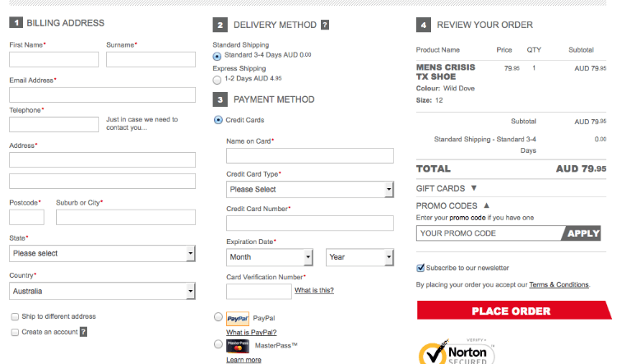Uncheck Subscribe to our newsletter
This screenshot has width=617, height=364.
tap(421, 268)
